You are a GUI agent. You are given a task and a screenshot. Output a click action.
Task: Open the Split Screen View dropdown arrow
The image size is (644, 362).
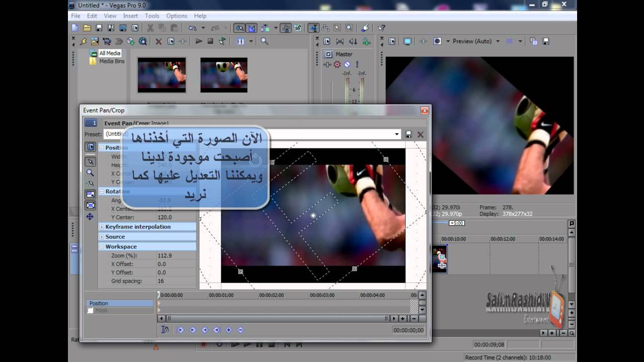(448, 41)
